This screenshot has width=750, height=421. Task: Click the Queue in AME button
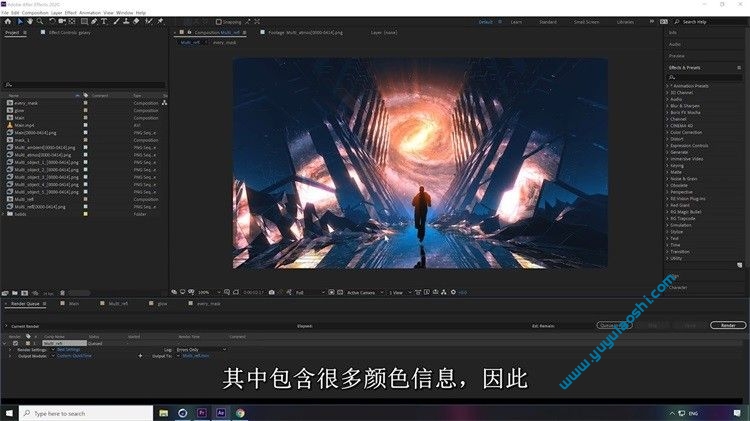[x=614, y=325]
